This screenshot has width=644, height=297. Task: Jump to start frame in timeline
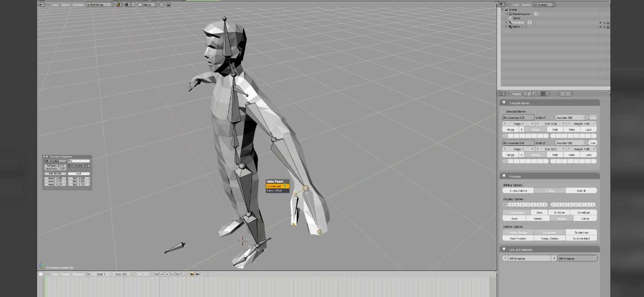(x=157, y=274)
